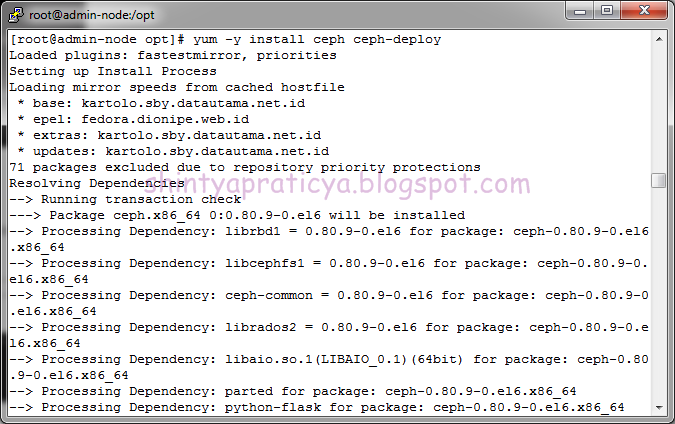Click the Package ceph.x86_64 will be installed line
Image resolution: width=675 pixels, height=424 pixels.
pyautogui.click(x=237, y=215)
